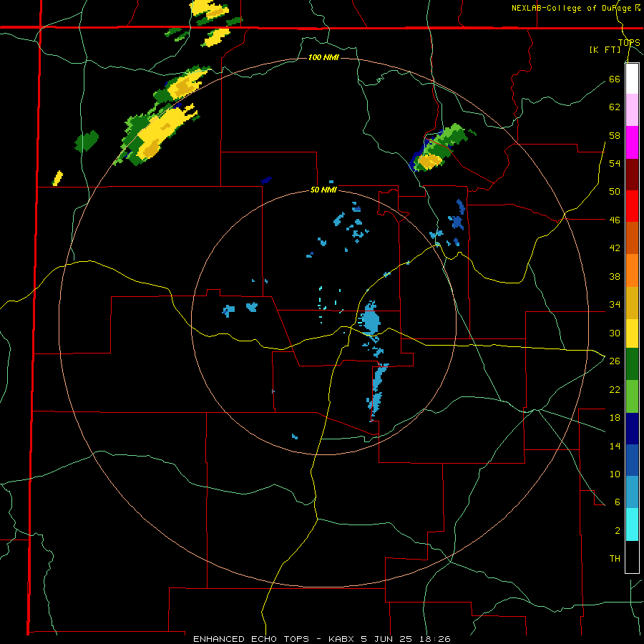The image size is (644, 644).
Task: Click the '[K FT]' units label
Action: [x=605, y=49]
